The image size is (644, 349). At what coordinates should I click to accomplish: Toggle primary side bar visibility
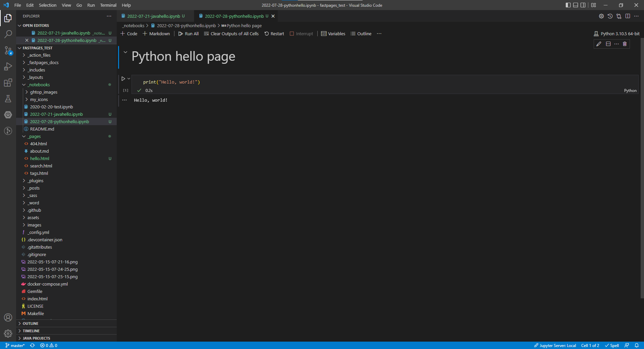(x=568, y=5)
